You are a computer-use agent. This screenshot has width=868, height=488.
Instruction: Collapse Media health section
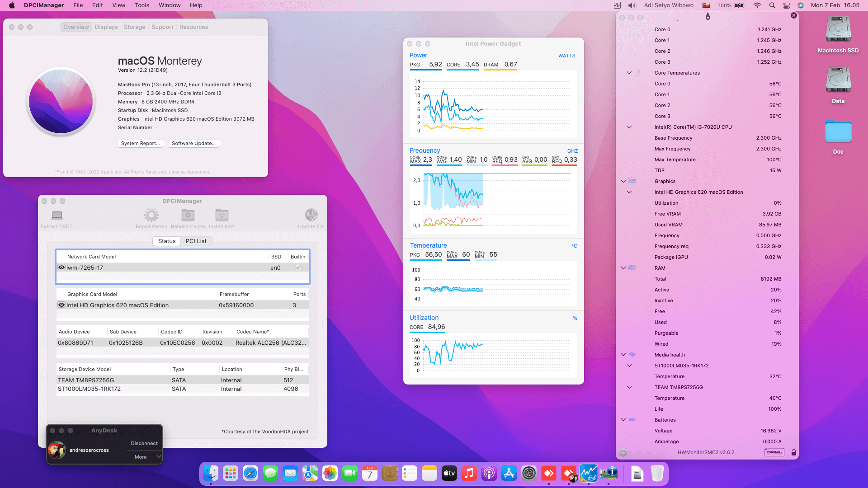[623, 355]
